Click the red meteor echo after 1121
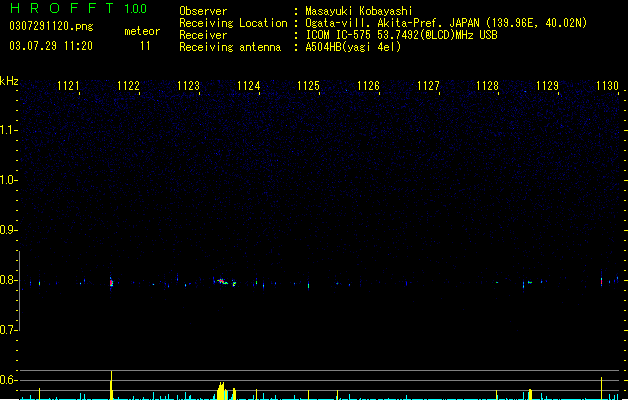Screen dimensions: 629x400 pos(112,283)
